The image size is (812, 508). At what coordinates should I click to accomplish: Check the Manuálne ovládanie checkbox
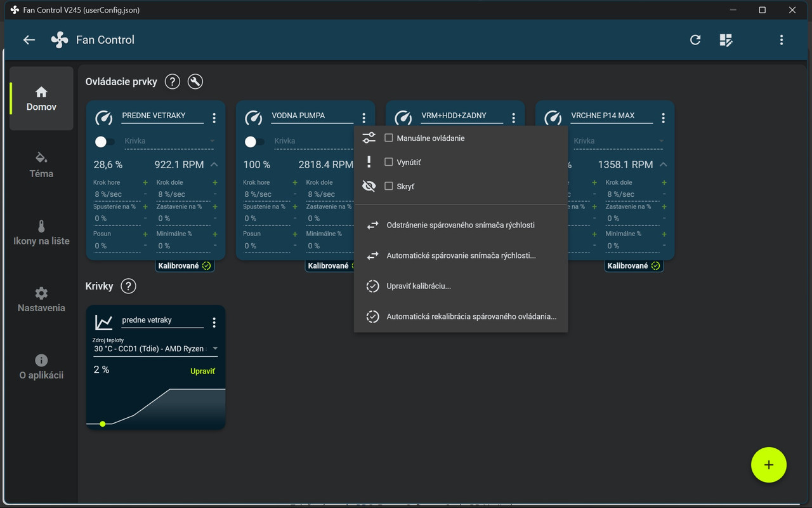click(x=389, y=138)
